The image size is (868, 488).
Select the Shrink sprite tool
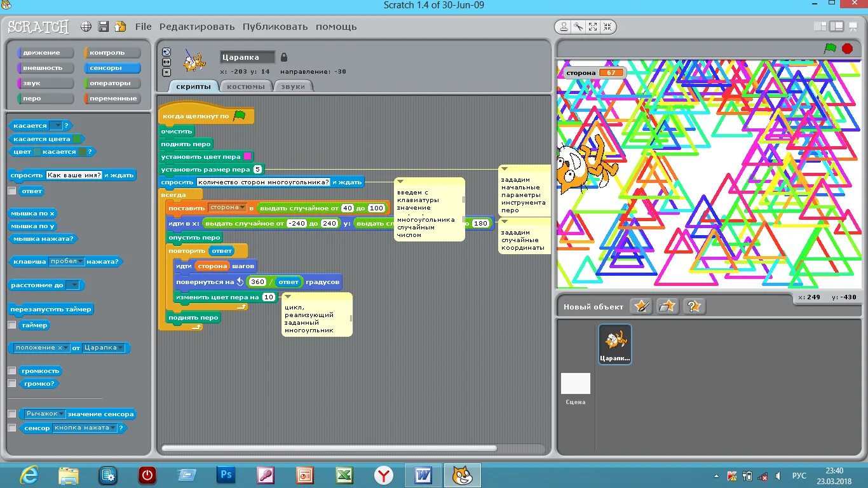[607, 27]
